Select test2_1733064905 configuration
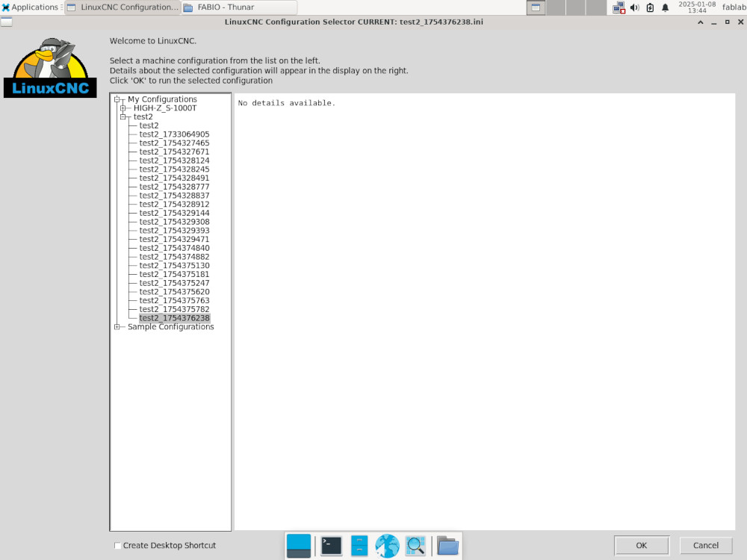 click(174, 134)
